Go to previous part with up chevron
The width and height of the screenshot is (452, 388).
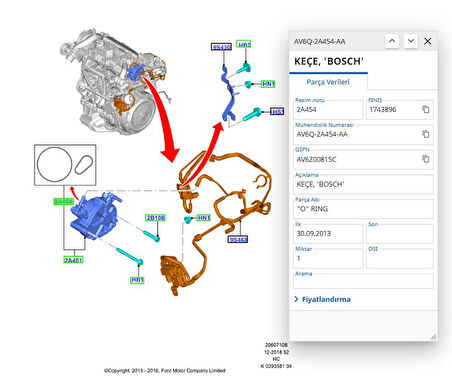[x=392, y=41]
